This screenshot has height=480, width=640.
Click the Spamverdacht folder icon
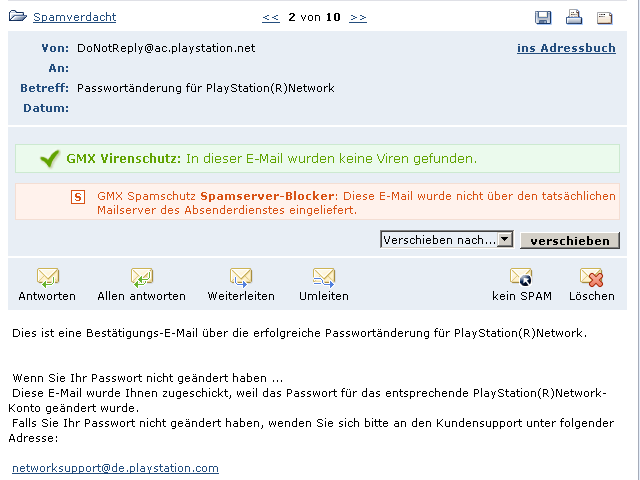(17, 17)
